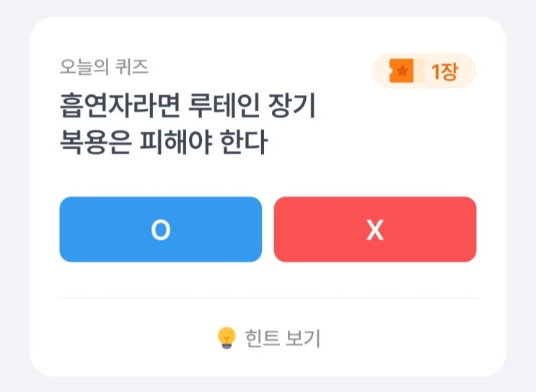Tap the second line 복용은 피해야 한다
This screenshot has height=392, width=536.
tap(163, 143)
